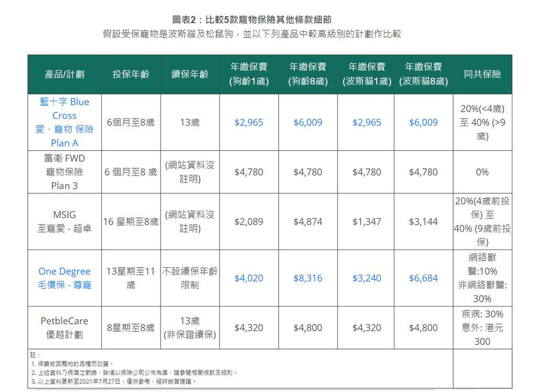Screen dimensions: 537x392
Task: Click PetbleCare $4,320 under 狗齡1歲
Action: coord(249,328)
